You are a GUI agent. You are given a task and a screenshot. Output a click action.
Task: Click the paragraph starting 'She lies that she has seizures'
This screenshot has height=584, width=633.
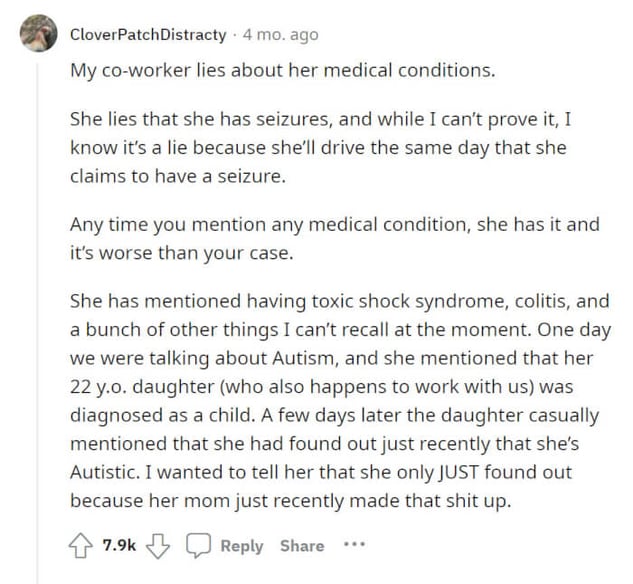click(x=321, y=148)
